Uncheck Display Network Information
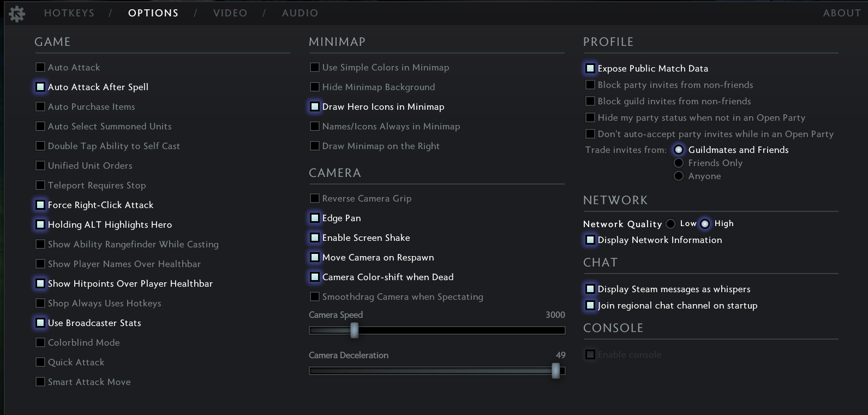This screenshot has height=415, width=868. coord(590,240)
